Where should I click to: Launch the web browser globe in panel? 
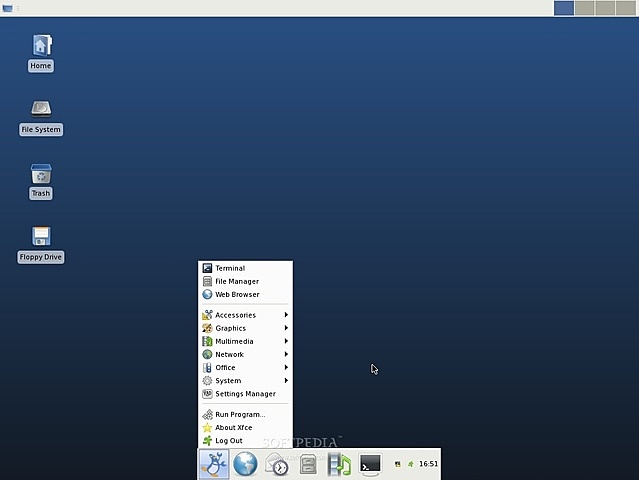(245, 464)
